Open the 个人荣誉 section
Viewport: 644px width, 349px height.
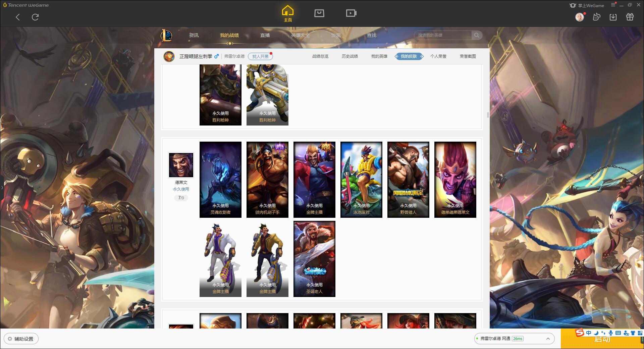pos(438,56)
